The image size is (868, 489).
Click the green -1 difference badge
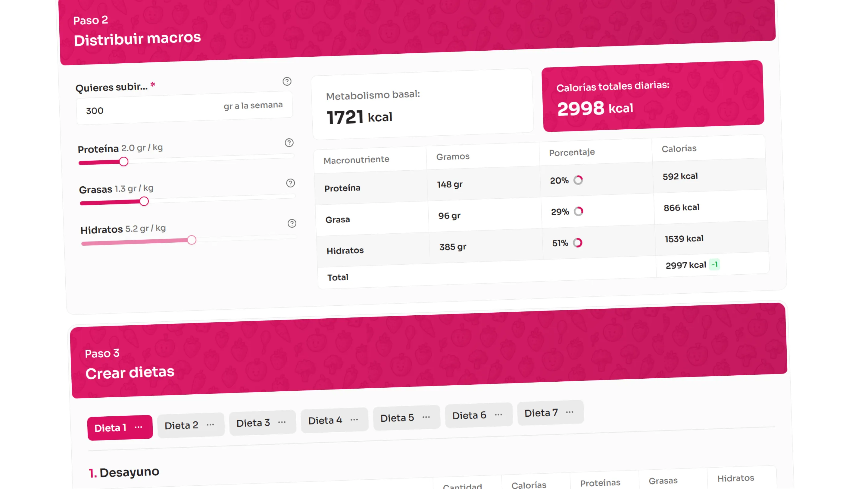[714, 264]
